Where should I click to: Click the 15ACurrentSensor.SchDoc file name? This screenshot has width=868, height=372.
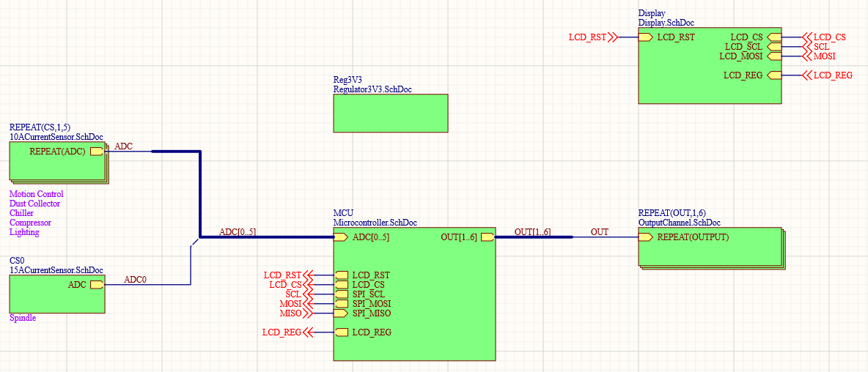(56, 269)
